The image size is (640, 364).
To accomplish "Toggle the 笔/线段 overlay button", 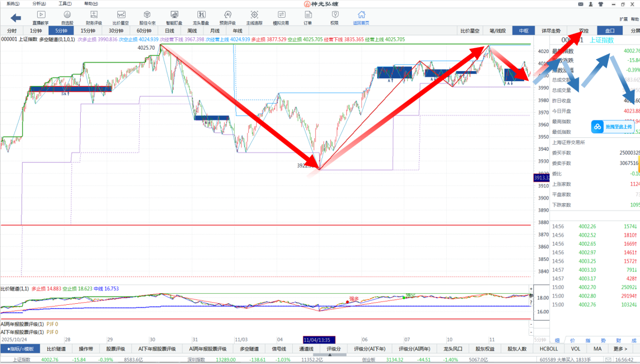I will point(497,31).
